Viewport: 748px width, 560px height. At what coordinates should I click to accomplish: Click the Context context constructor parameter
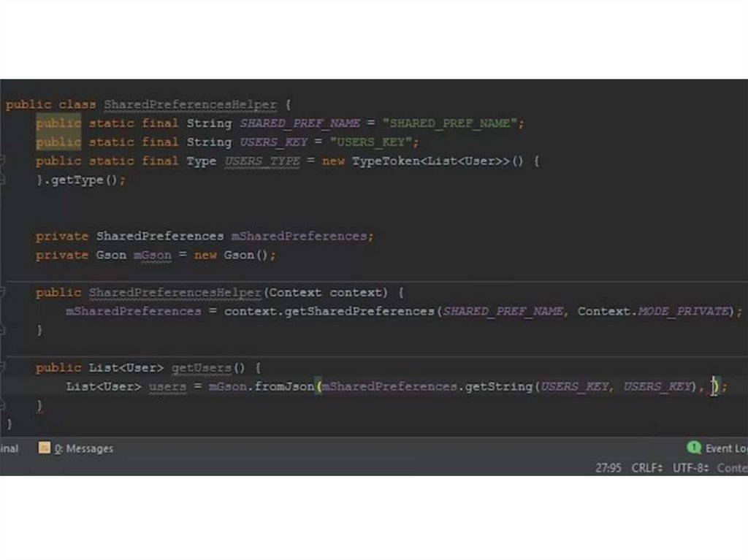coord(326,292)
